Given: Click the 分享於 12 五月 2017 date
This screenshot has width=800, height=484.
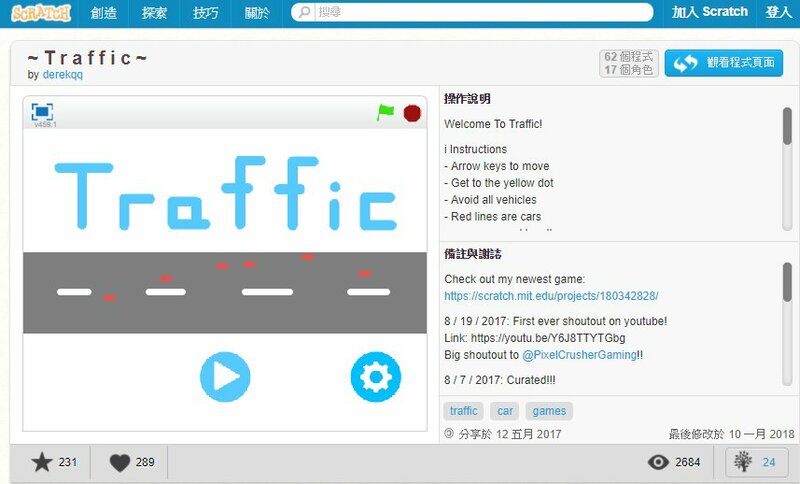Looking at the screenshot, I should (510, 434).
